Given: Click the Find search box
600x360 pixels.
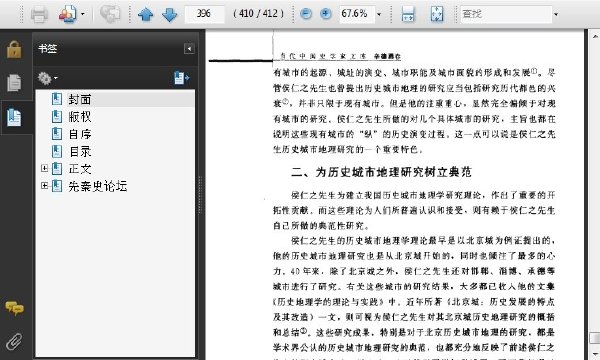Looking at the screenshot, I should click(x=506, y=14).
